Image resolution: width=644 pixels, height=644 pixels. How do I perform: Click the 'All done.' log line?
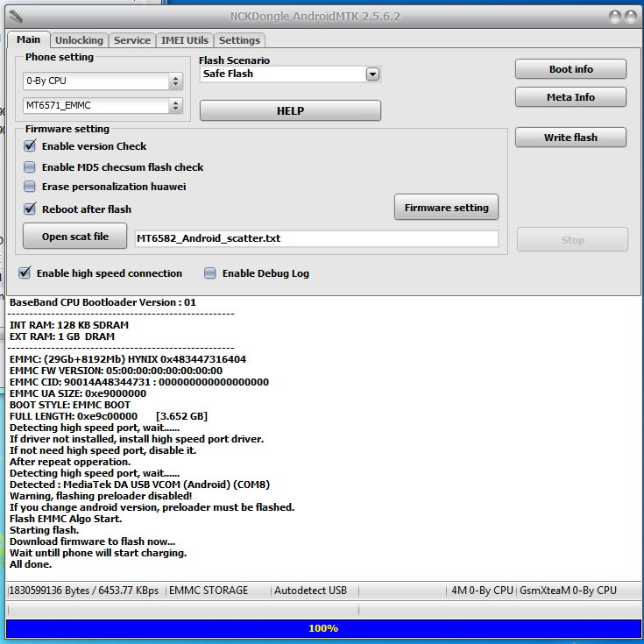[31, 564]
